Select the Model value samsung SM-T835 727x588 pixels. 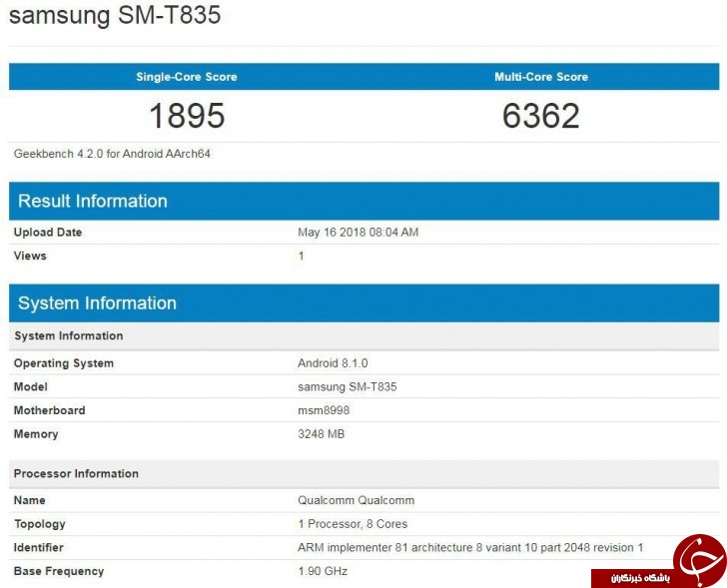pos(348,387)
